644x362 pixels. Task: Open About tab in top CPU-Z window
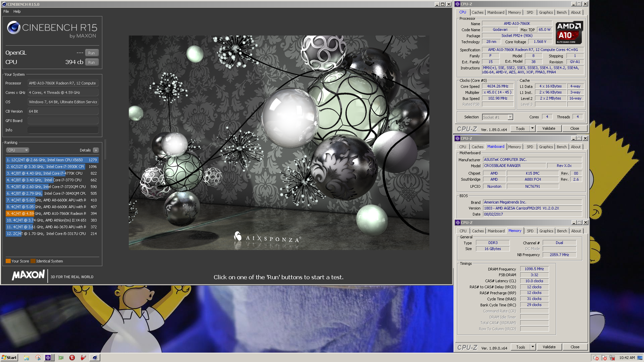[576, 12]
